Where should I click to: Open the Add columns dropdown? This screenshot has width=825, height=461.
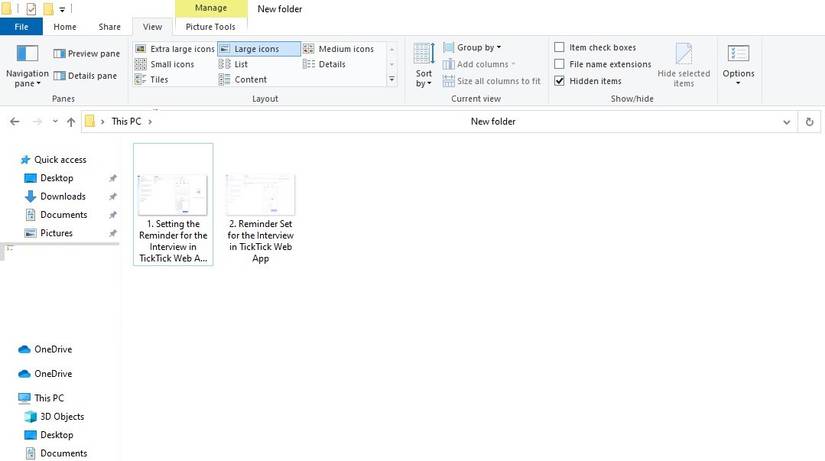pyautogui.click(x=478, y=64)
